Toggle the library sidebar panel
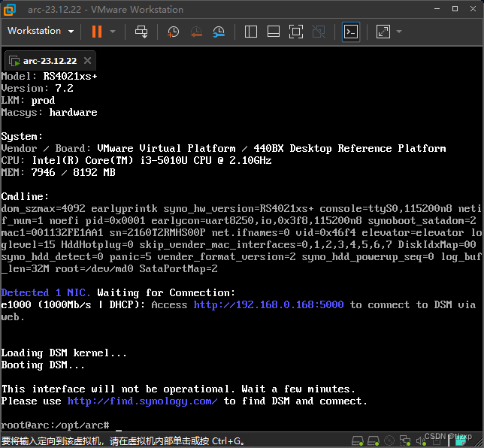 tap(251, 32)
